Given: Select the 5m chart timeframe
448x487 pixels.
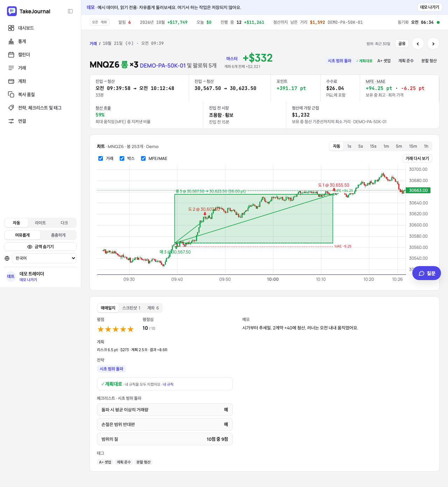Looking at the screenshot, I should (x=399, y=146).
